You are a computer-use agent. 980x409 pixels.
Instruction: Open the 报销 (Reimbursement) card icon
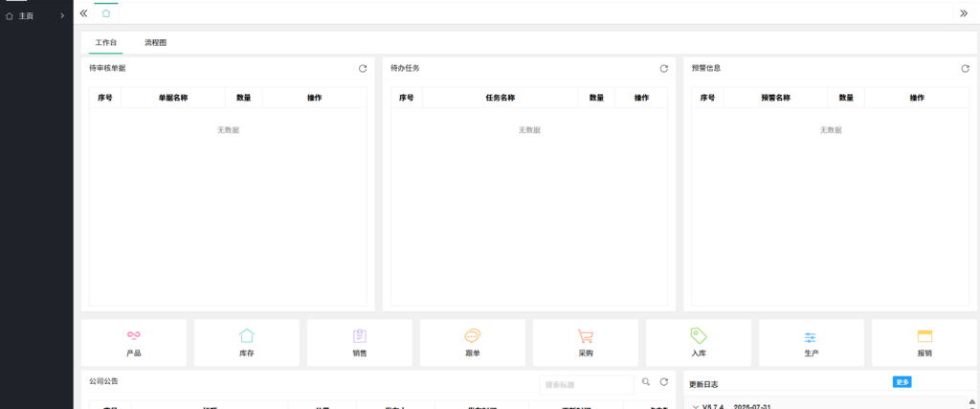[x=924, y=336]
